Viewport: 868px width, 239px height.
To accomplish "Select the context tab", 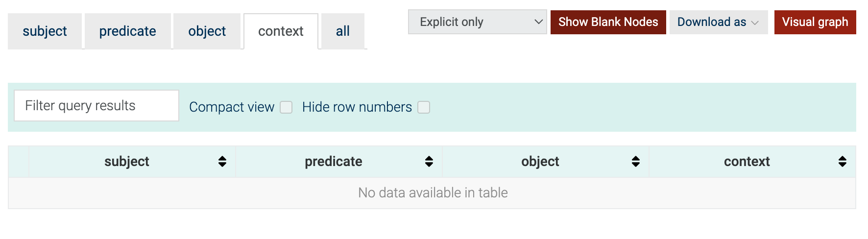I will [281, 31].
